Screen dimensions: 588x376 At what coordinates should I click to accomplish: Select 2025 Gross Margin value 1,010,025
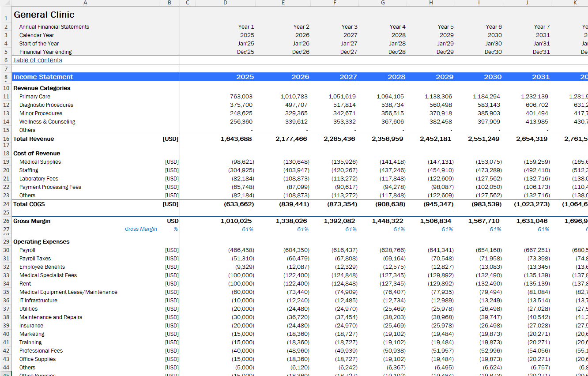click(237, 221)
